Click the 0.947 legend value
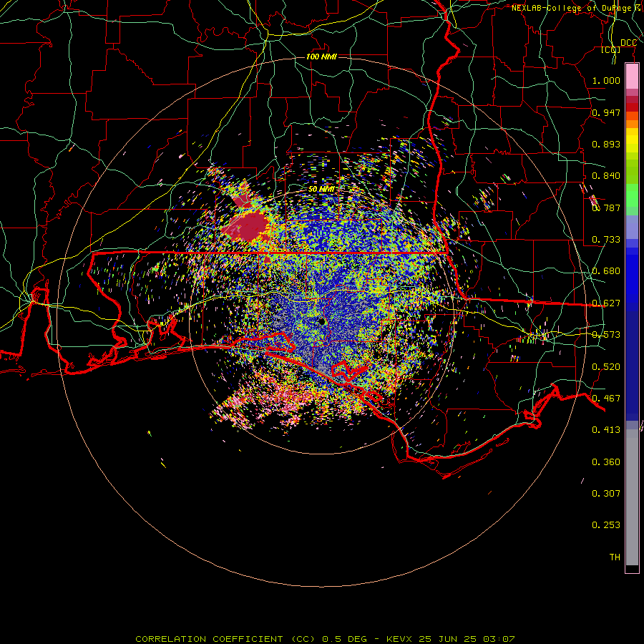 click(606, 112)
